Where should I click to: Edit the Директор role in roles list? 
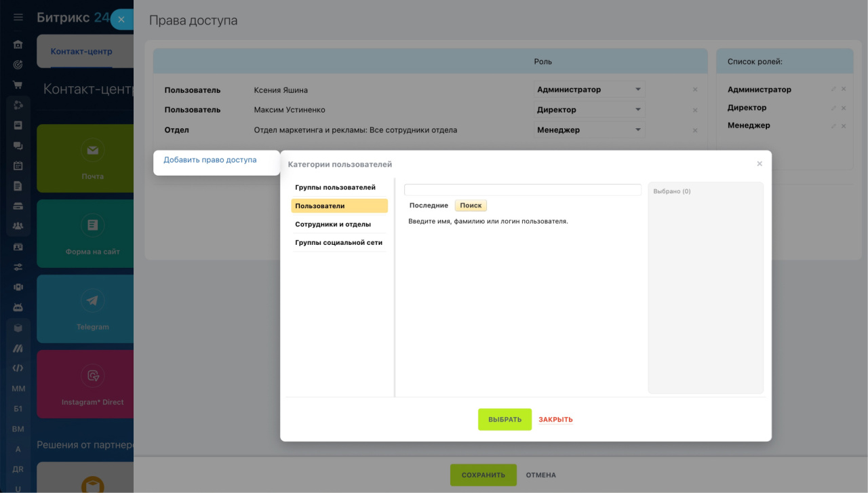coord(834,108)
